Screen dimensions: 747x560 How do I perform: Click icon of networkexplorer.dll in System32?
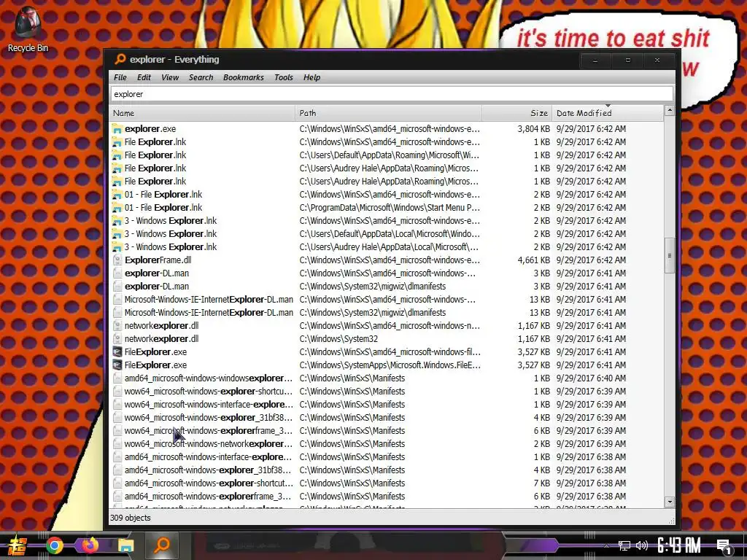click(x=117, y=338)
